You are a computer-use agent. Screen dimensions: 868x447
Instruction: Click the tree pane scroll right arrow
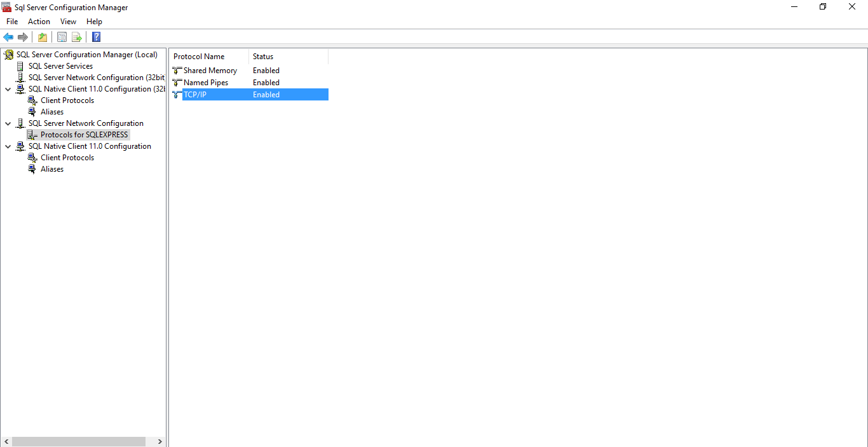(160, 441)
